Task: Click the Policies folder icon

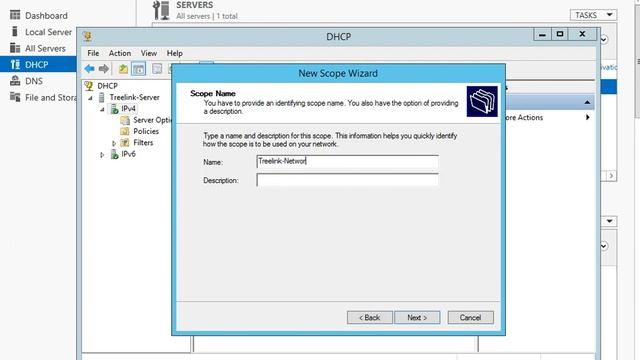Action: pos(125,131)
